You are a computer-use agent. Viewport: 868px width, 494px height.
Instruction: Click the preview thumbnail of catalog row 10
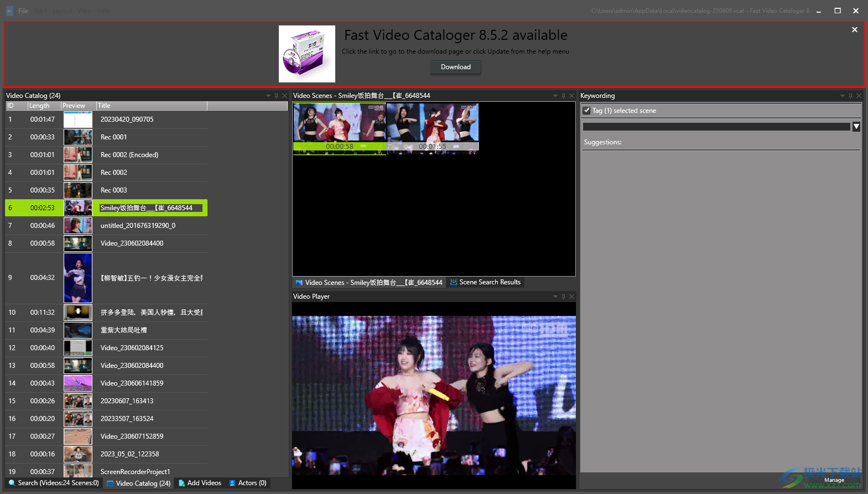[78, 313]
